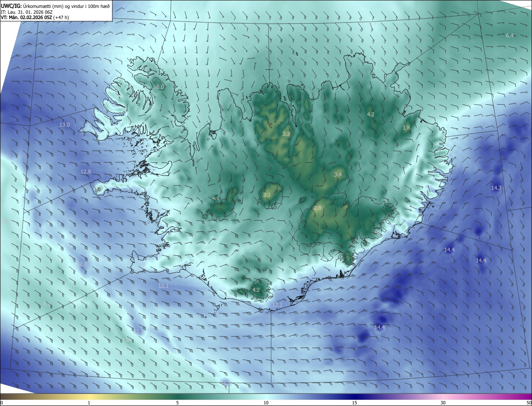
Task: Click the 4.1 value label
Action: [x=216, y=198]
